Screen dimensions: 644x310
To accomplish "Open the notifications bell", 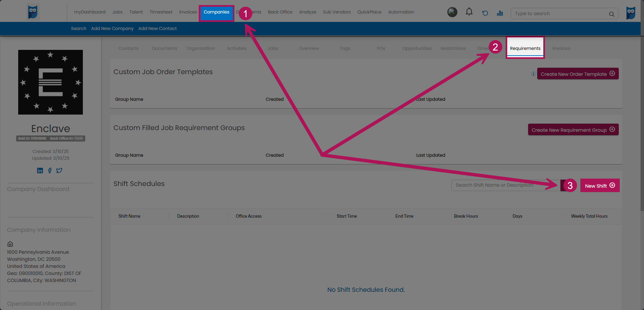I will coord(469,12).
